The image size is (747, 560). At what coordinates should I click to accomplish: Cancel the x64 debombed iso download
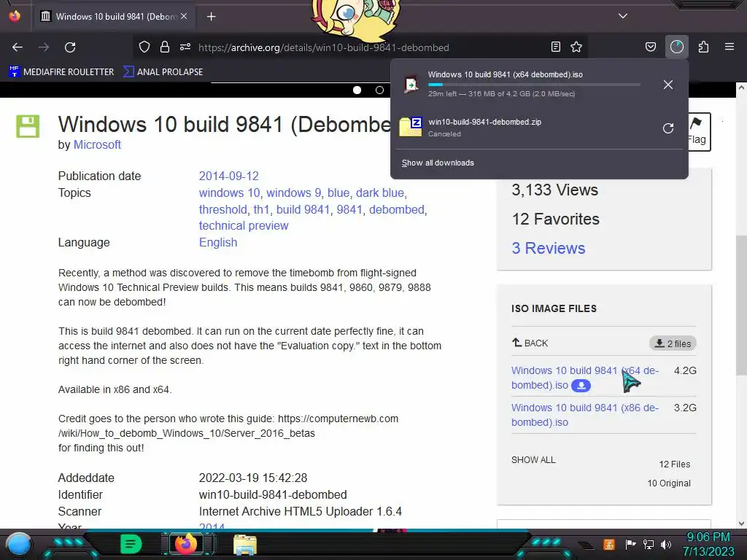point(668,85)
